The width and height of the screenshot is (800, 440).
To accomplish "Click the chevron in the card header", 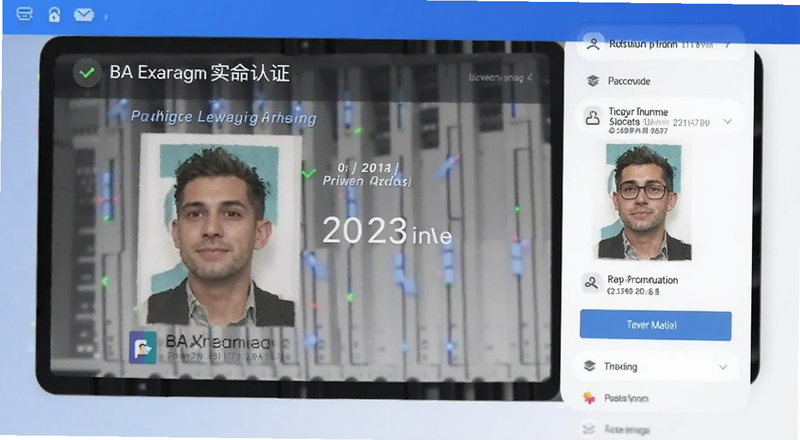I will [530, 78].
